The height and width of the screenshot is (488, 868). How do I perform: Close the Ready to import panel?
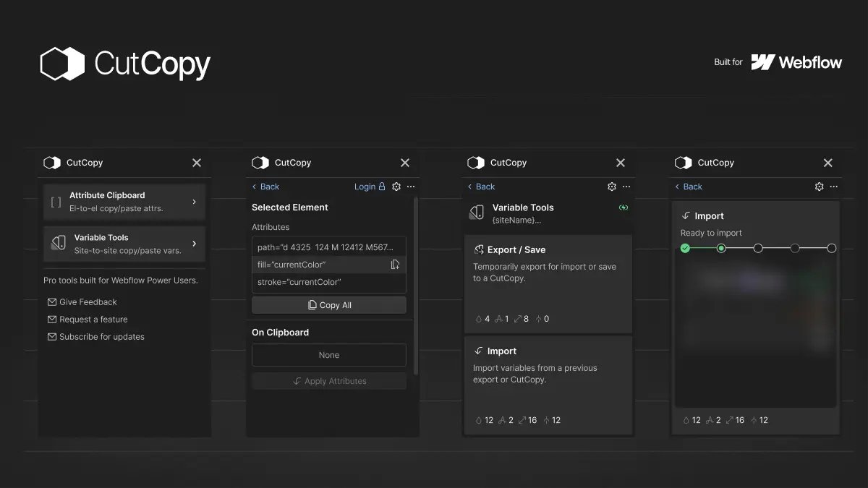click(x=828, y=163)
